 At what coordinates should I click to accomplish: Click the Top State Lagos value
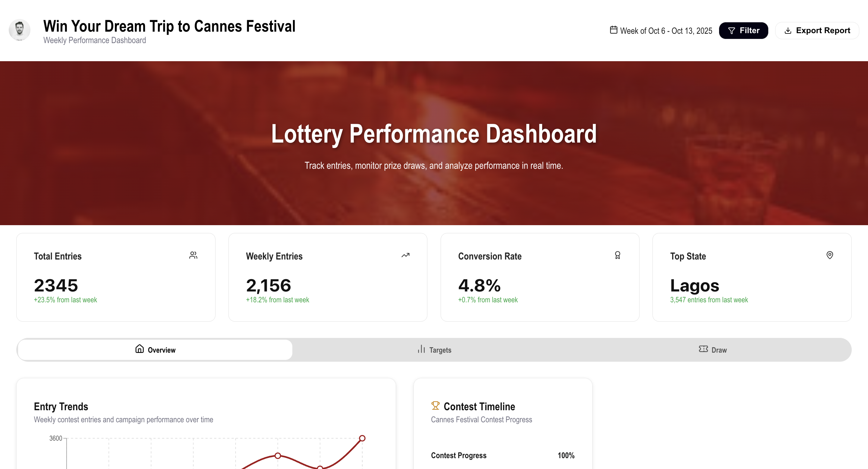(694, 286)
